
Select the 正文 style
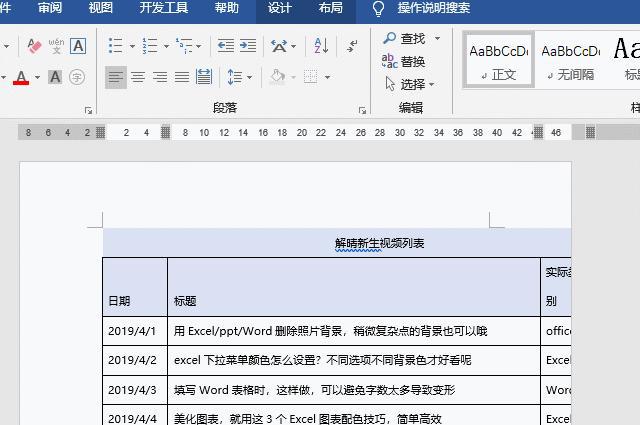tap(498, 60)
